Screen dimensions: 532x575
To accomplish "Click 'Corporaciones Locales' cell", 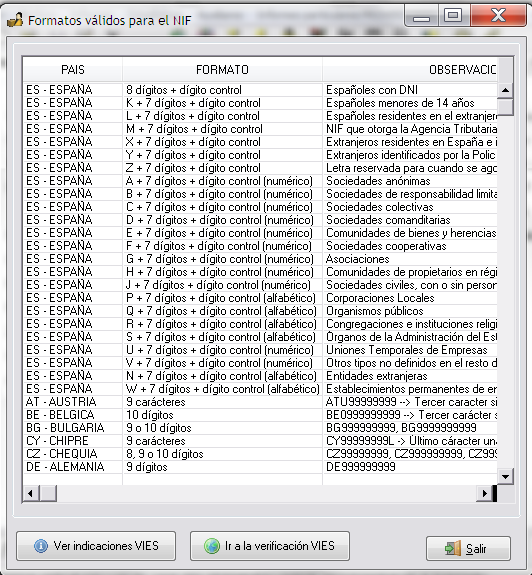I will (410, 298).
